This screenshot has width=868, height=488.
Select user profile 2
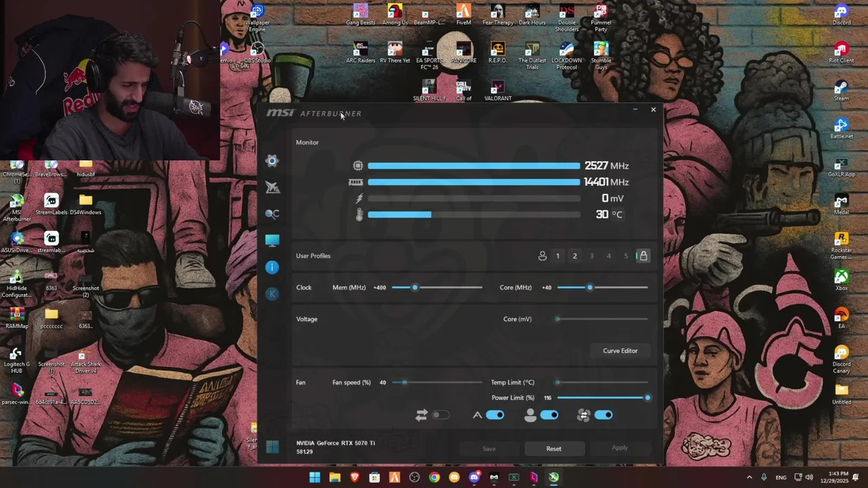(x=575, y=256)
